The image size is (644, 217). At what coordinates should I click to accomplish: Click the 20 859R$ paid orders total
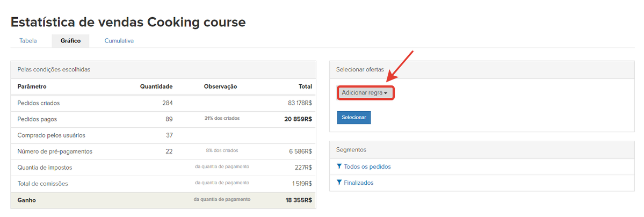tap(298, 119)
